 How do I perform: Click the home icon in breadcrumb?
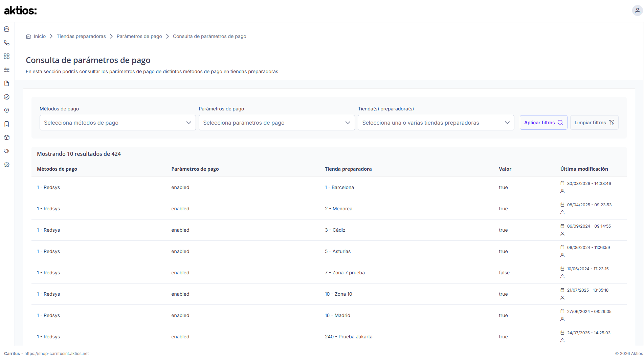[x=28, y=36]
